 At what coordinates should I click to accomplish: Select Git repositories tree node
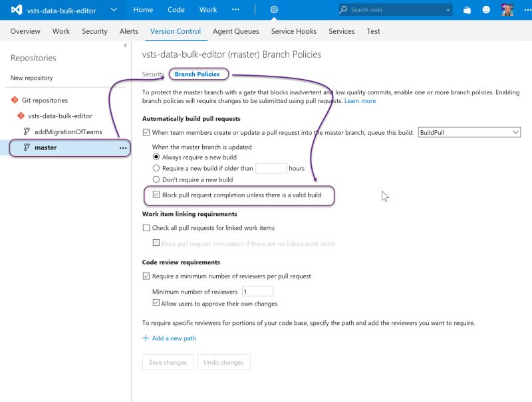coord(45,100)
